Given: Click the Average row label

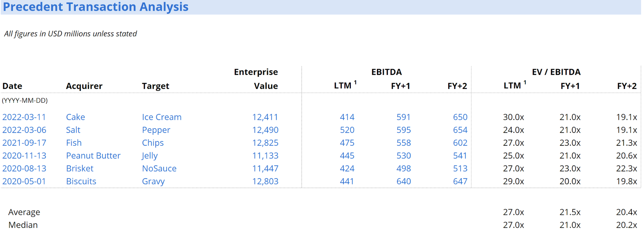Looking at the screenshot, I should (x=24, y=212).
